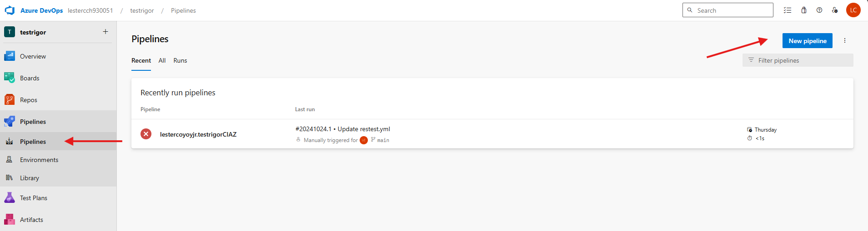This screenshot has width=868, height=231.
Task: Switch to the Runs tab
Action: click(180, 60)
